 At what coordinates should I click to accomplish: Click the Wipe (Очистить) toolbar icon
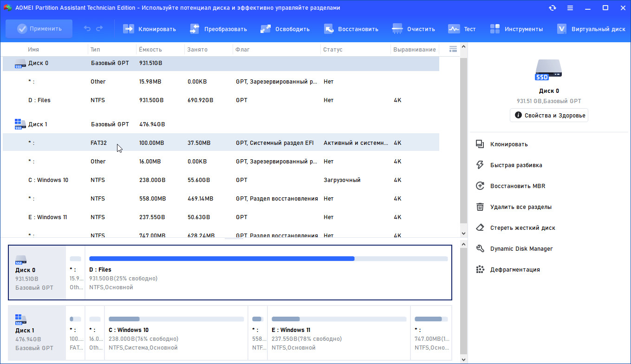tap(397, 29)
